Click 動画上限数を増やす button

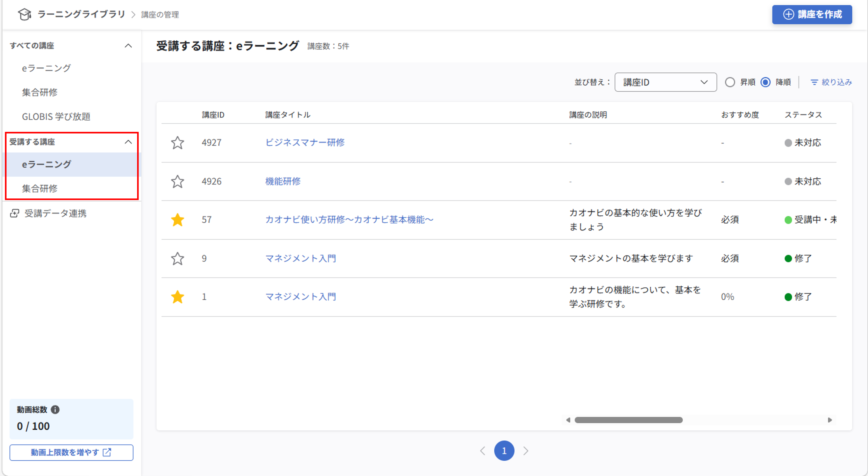click(x=71, y=452)
